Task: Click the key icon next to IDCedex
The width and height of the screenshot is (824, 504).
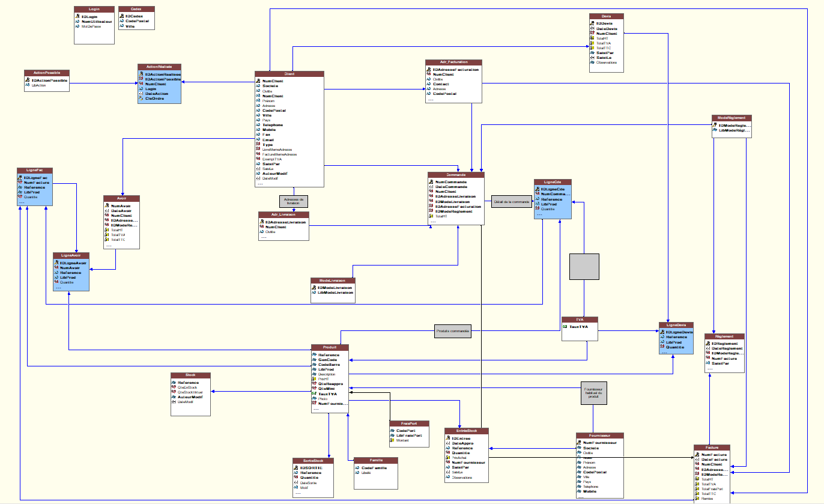Action: 122,16
